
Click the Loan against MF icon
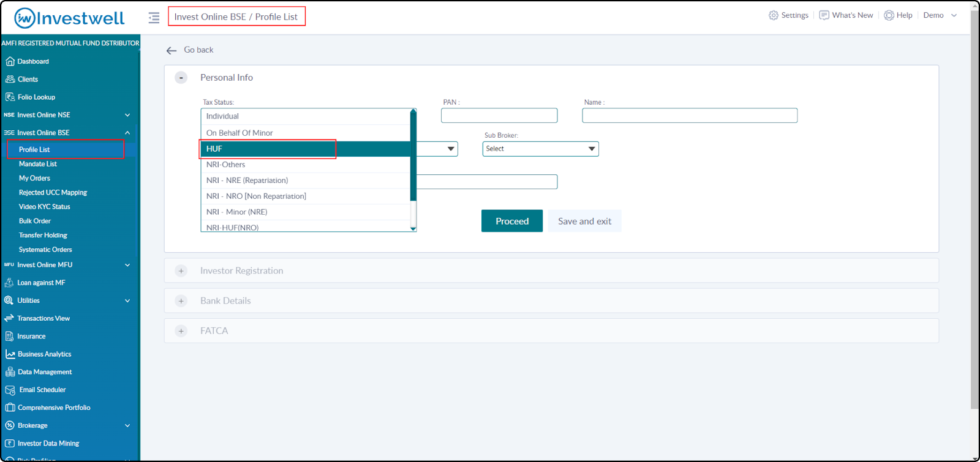pyautogui.click(x=9, y=283)
